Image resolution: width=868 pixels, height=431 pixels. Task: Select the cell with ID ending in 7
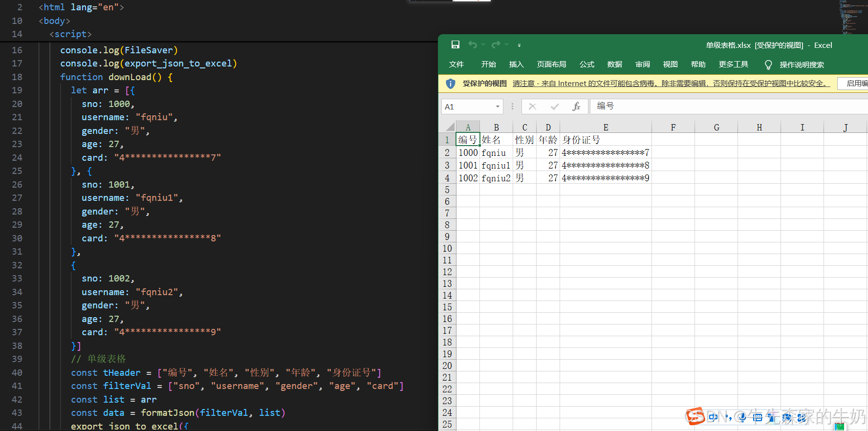pos(606,152)
